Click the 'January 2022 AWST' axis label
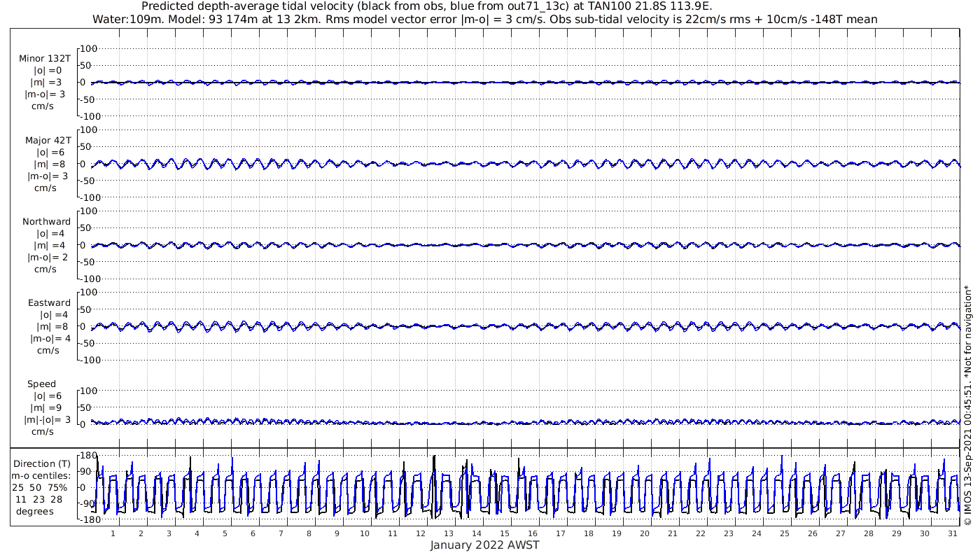This screenshot has width=980, height=560. (484, 545)
